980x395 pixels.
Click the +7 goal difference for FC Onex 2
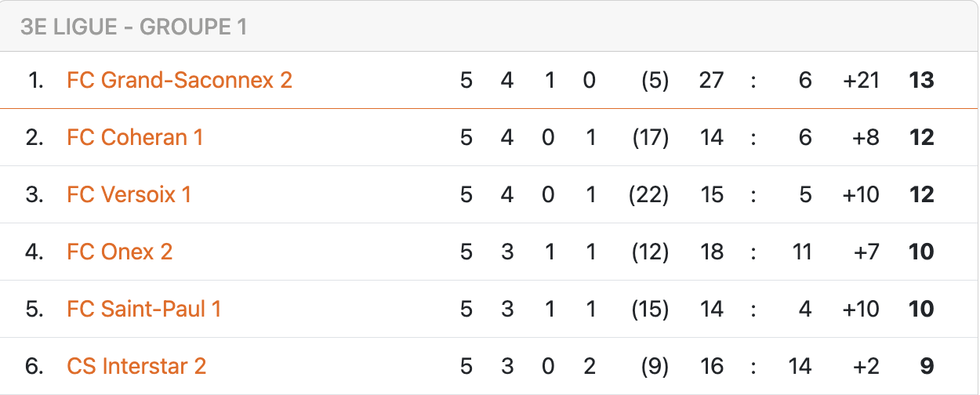pos(865,252)
